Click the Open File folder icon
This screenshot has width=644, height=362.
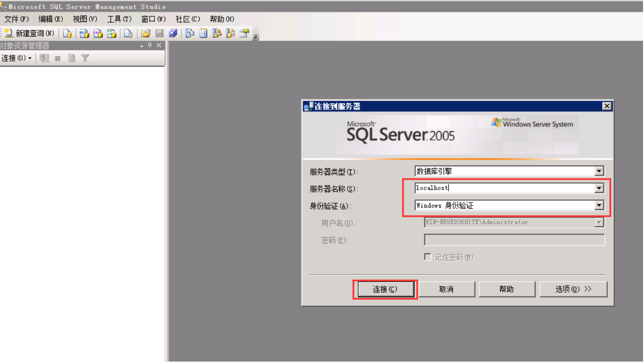click(146, 33)
